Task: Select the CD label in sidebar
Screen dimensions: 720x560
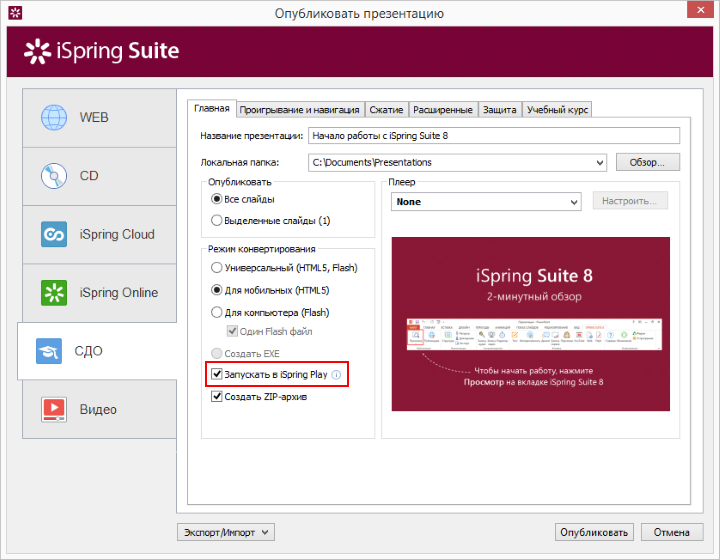Action: [89, 176]
